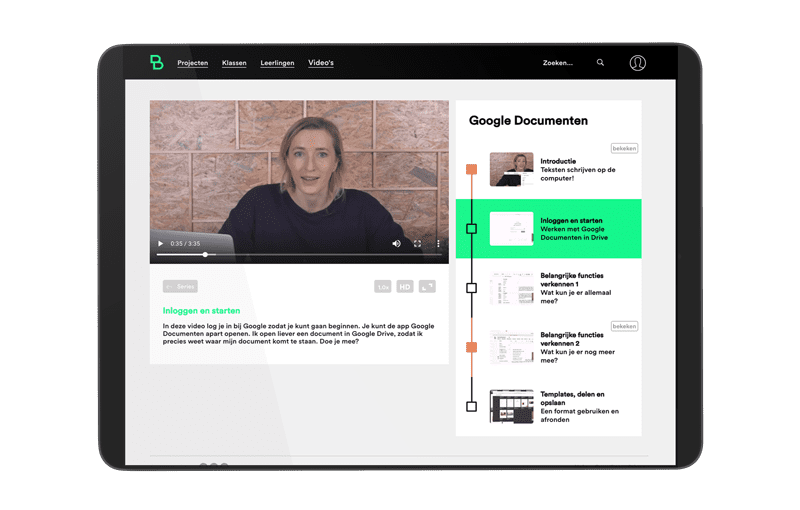Expand video with the arrows button
Image resolution: width=800 pixels, height=510 pixels.
[427, 286]
